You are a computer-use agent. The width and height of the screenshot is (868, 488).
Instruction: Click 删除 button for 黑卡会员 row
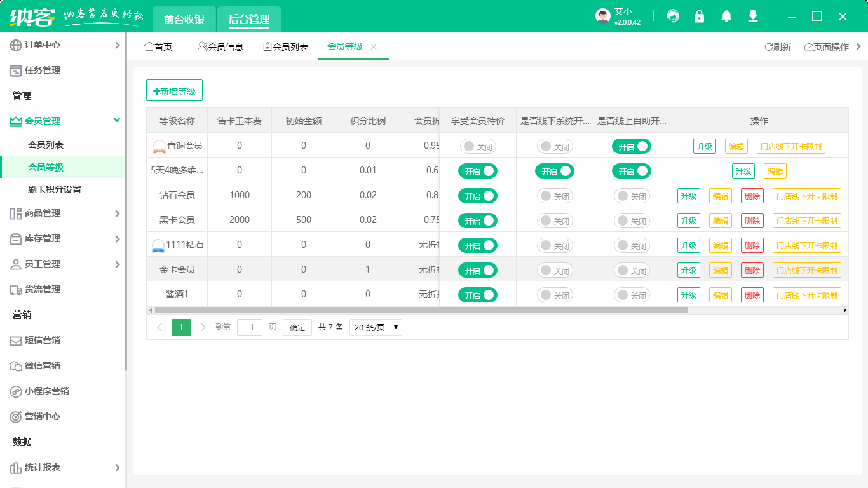point(752,221)
